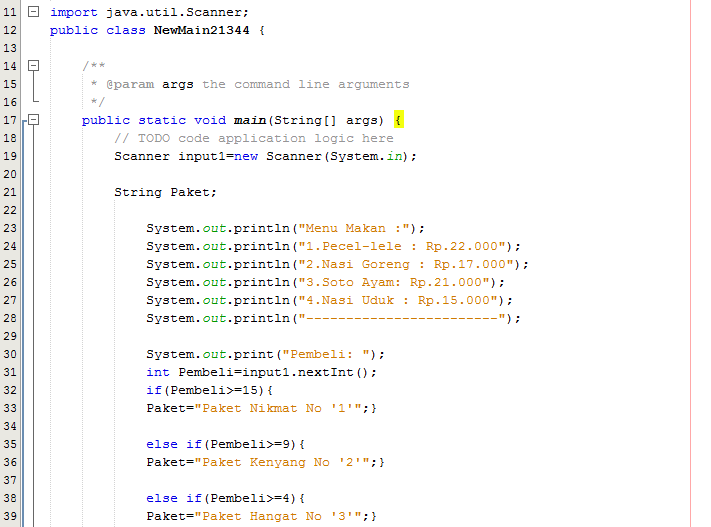711x527 pixels.
Task: Click line number 31 in the gutter
Action: [10, 372]
